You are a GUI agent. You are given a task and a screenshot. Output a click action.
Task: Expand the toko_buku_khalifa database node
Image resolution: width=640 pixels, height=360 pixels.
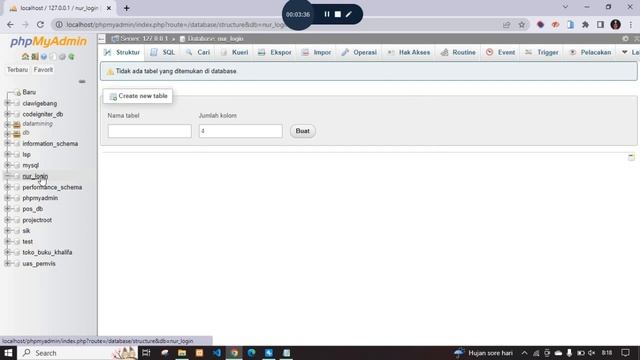coord(7,252)
